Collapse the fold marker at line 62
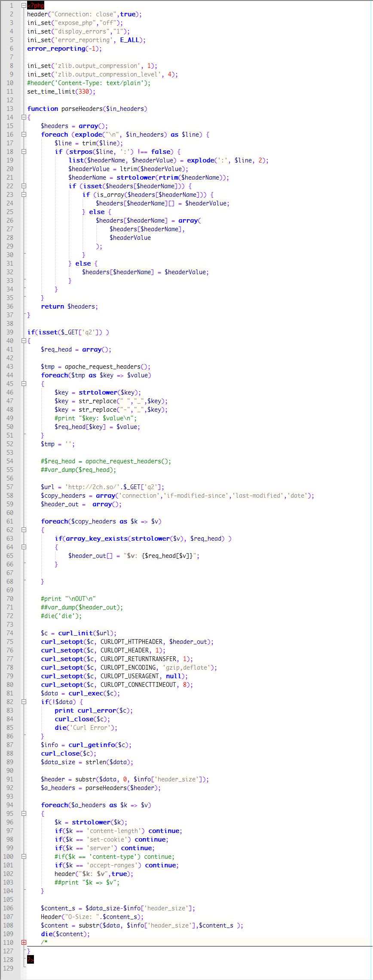Image resolution: width=373 pixels, height=980 pixels. tap(24, 530)
